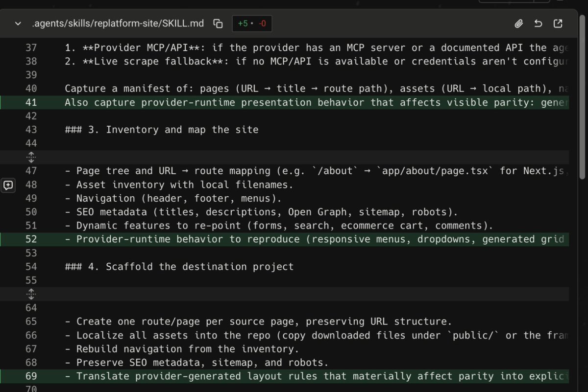Click the file path .agents/skills/replatform-site/SKILL.md
588x392 pixels.
tap(118, 23)
